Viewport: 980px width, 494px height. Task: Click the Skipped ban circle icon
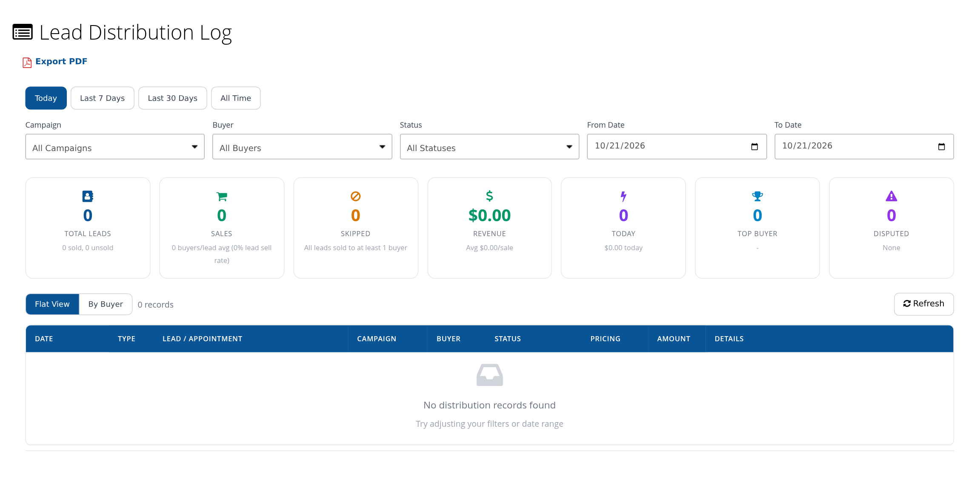point(356,196)
